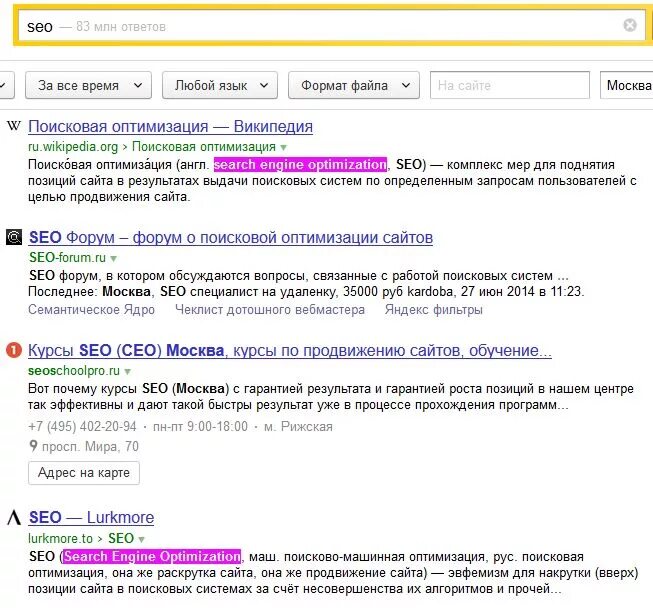Open the "Любой язык" language dropdown

tap(220, 85)
